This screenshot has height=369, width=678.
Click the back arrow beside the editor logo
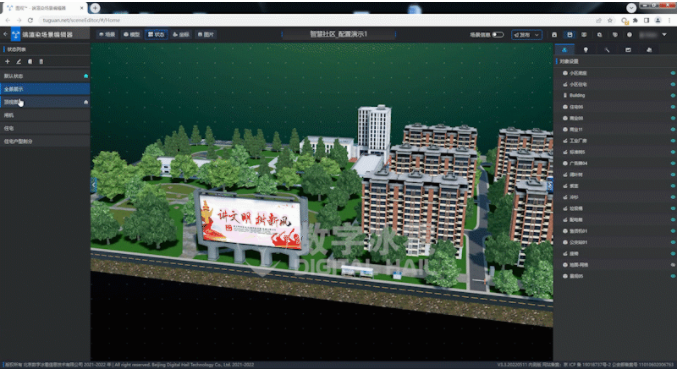pos(5,34)
